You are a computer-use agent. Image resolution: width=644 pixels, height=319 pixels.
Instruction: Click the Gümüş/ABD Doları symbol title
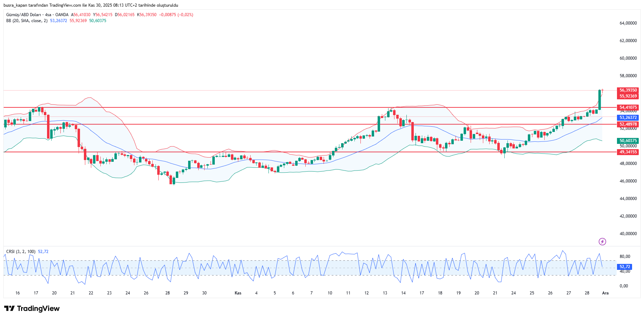pos(24,15)
